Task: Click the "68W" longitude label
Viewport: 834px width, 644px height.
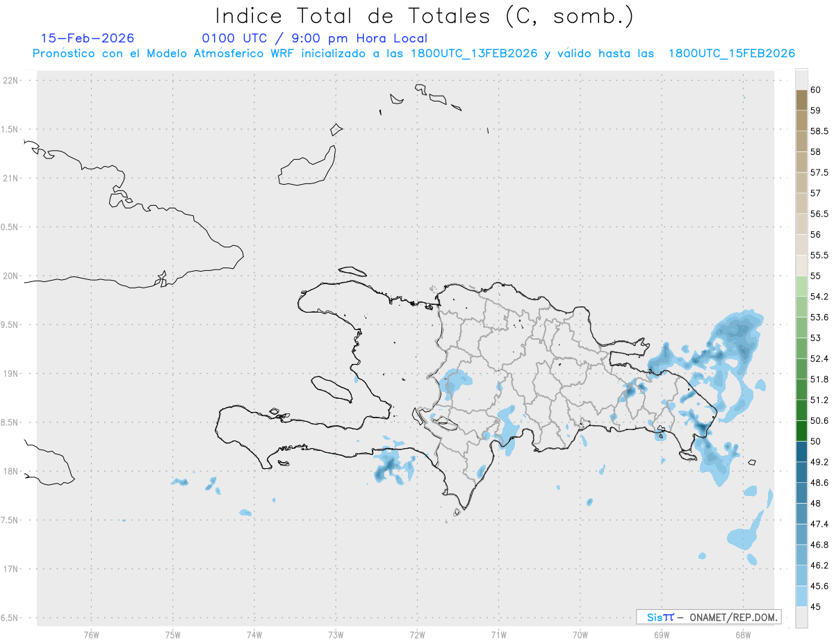Action: pos(743,634)
